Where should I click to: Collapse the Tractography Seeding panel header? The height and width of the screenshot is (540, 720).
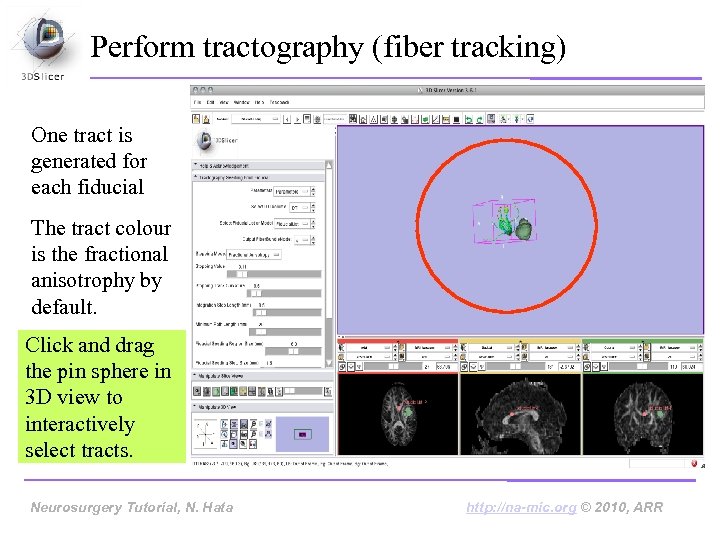[x=258, y=177]
